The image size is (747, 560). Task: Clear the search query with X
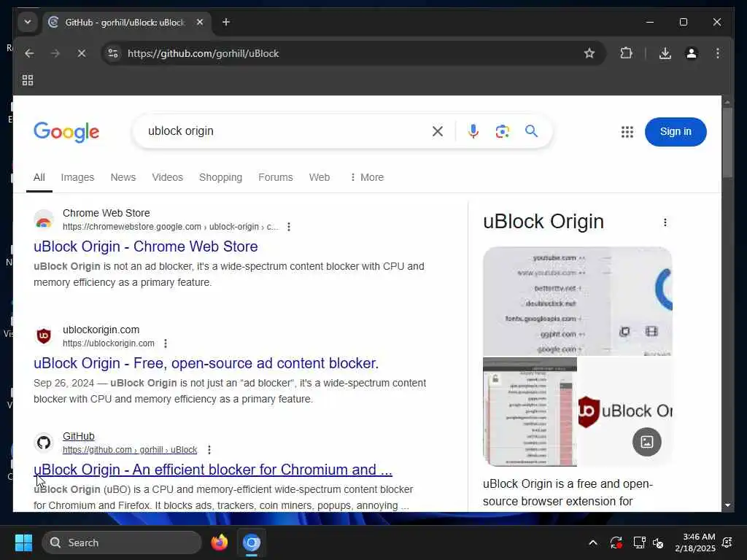click(438, 131)
